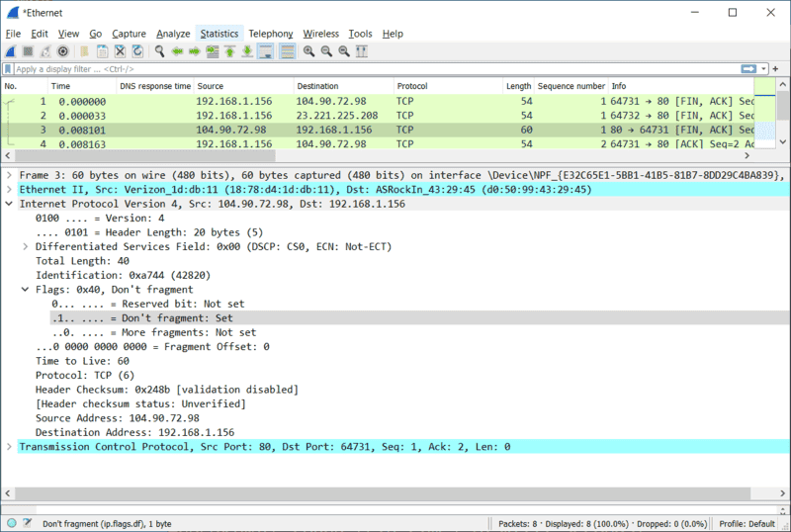Open capture options gear icon
This screenshot has width=791, height=532.
click(62, 50)
